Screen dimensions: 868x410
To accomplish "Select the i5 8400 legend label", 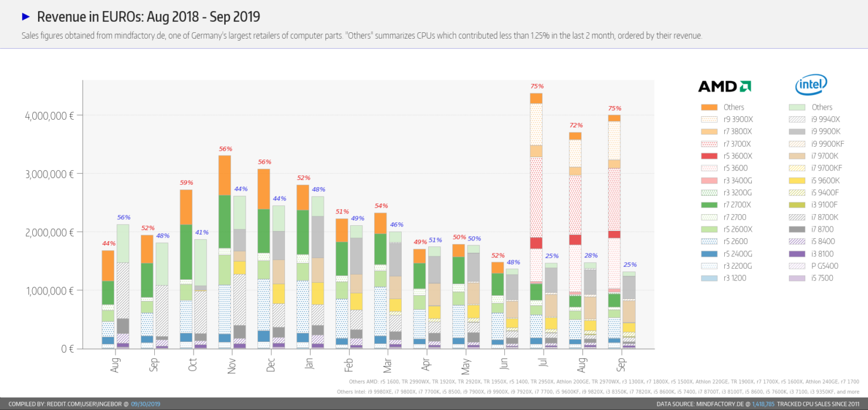I will click(x=823, y=242).
